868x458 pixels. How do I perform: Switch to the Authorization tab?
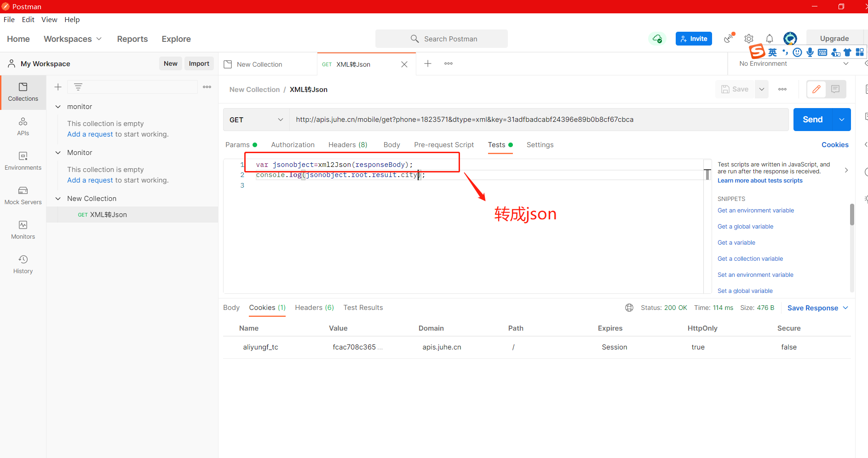[x=293, y=145]
